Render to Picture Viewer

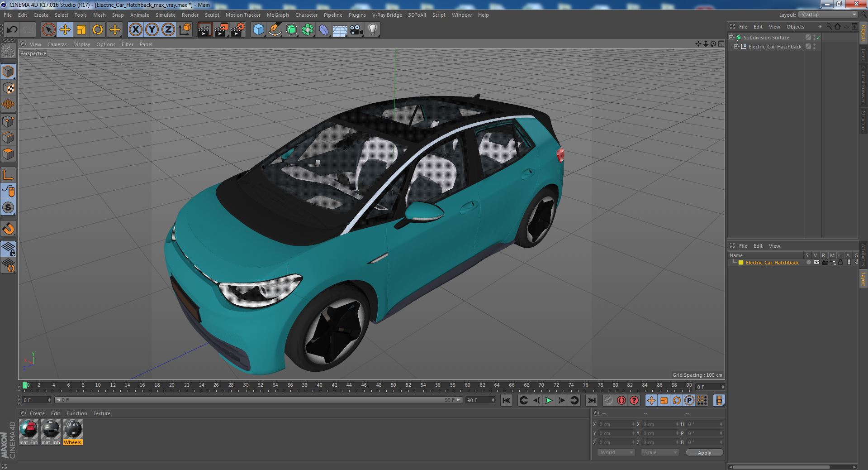tap(221, 30)
